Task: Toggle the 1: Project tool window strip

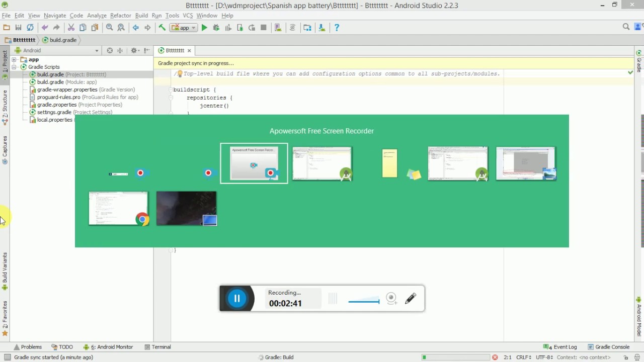Action: click(x=5, y=65)
